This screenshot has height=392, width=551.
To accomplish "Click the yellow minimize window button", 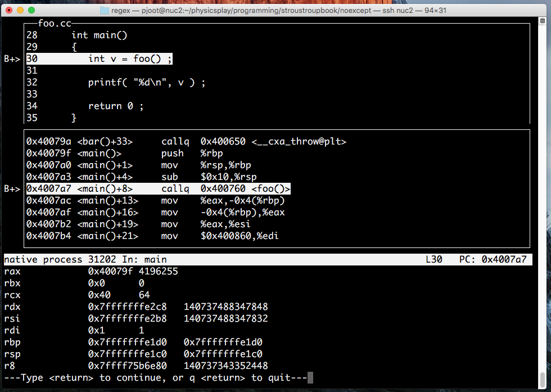I will click(20, 10).
